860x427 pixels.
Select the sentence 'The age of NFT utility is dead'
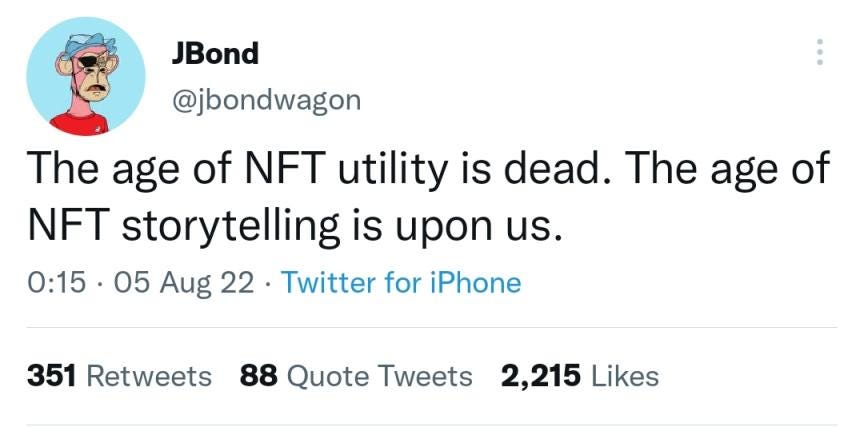click(x=319, y=169)
